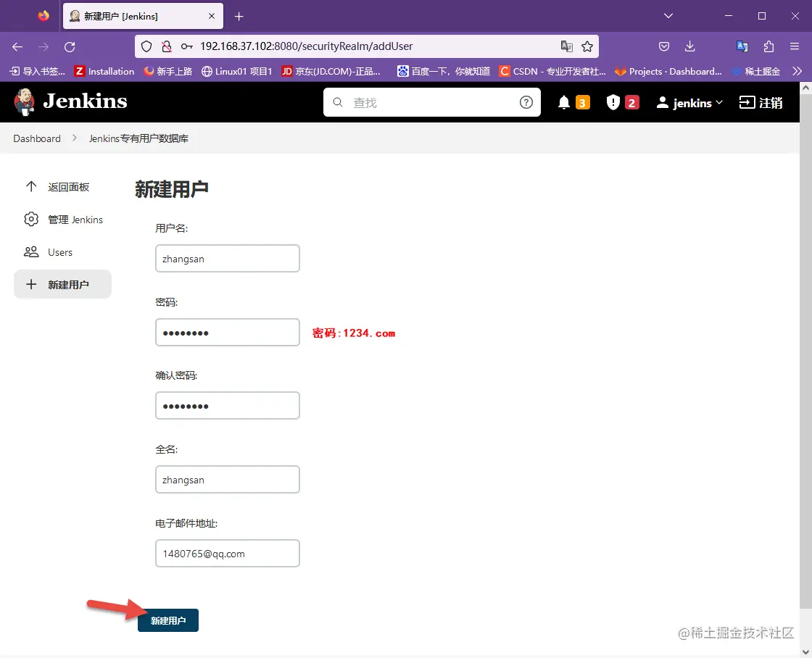Viewport: 812px width, 658px height.
Task: Open the shield tracking protection icon
Action: pos(146,46)
